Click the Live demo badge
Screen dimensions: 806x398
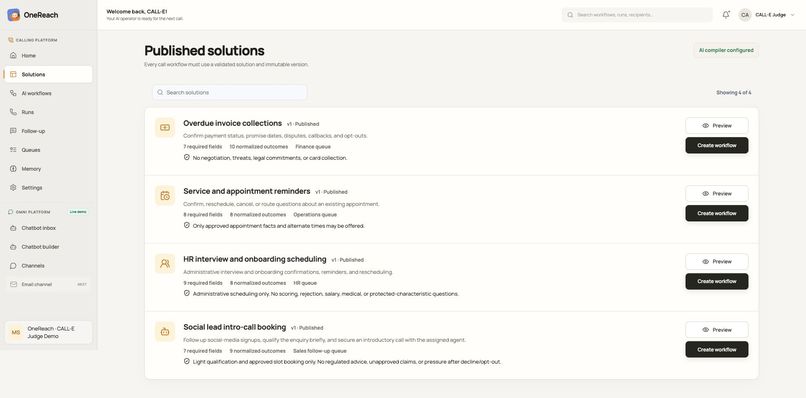(78, 212)
